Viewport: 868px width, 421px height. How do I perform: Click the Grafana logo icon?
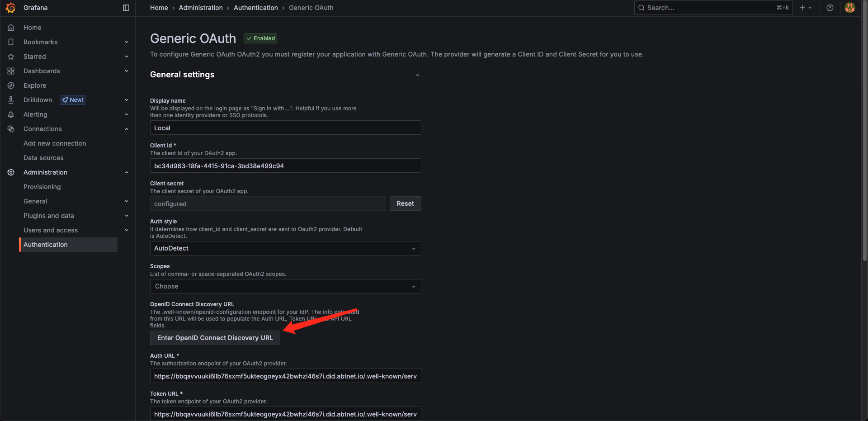[x=11, y=8]
